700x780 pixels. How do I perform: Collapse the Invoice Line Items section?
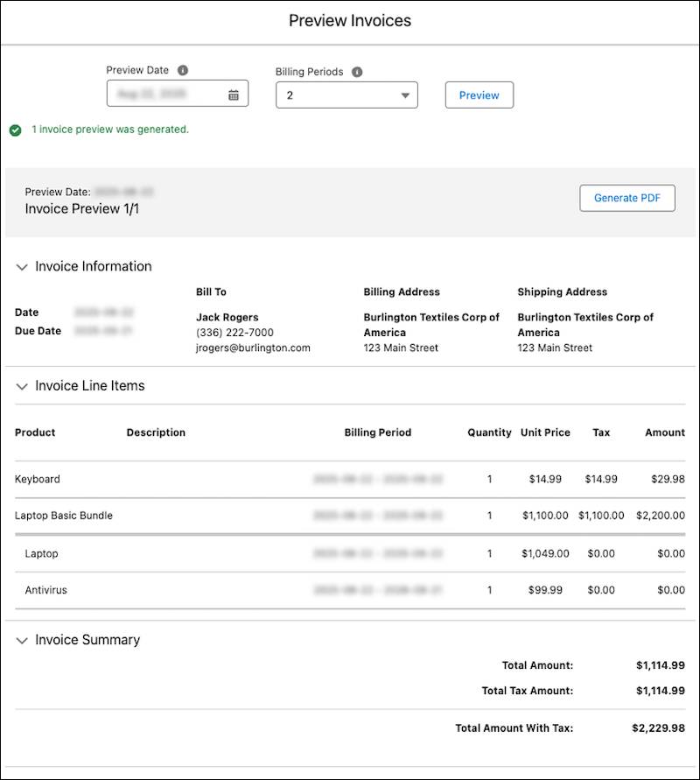pos(21,386)
